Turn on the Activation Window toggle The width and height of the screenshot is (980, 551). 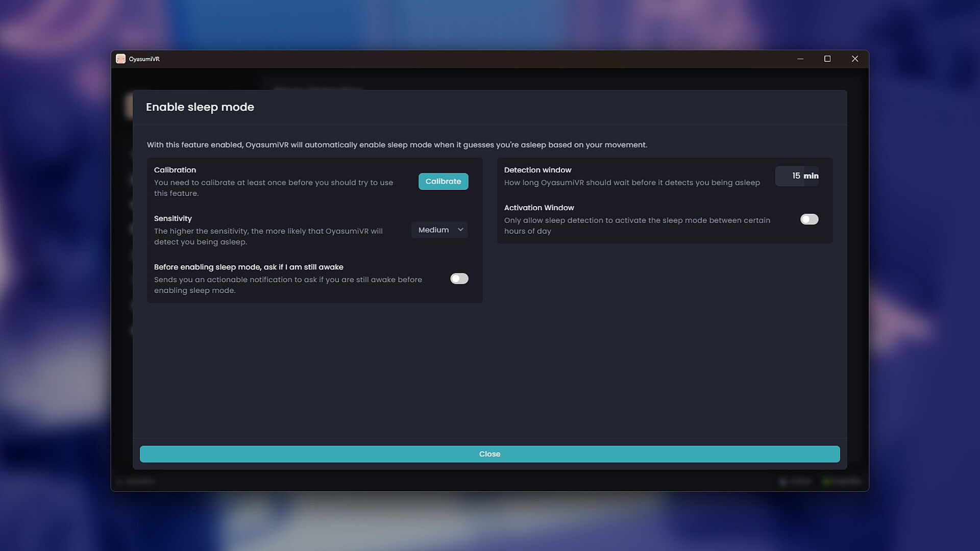point(809,219)
